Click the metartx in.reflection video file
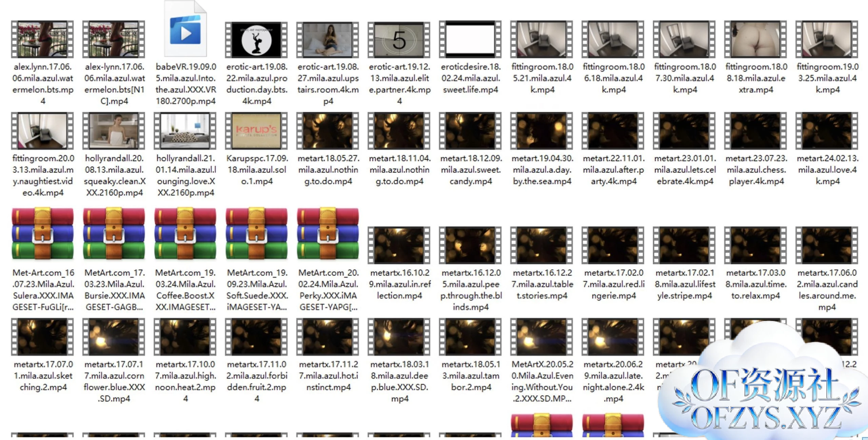The width and height of the screenshot is (868, 440). pos(399,245)
